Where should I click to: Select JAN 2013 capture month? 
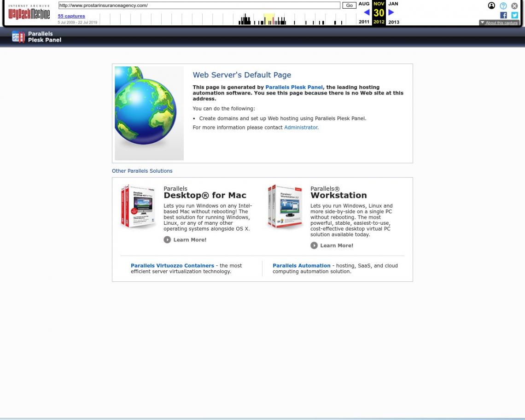pos(393,13)
